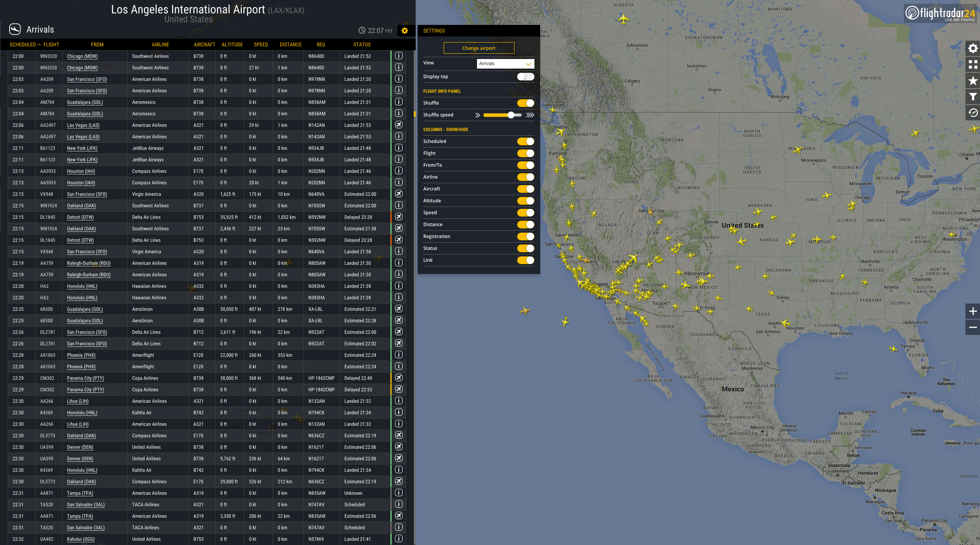Open Chicago (MDW) link in first row

[x=82, y=56]
